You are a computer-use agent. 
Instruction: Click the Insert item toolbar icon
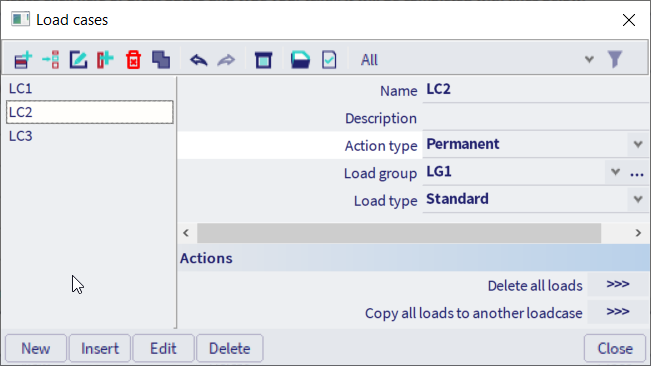[51, 60]
